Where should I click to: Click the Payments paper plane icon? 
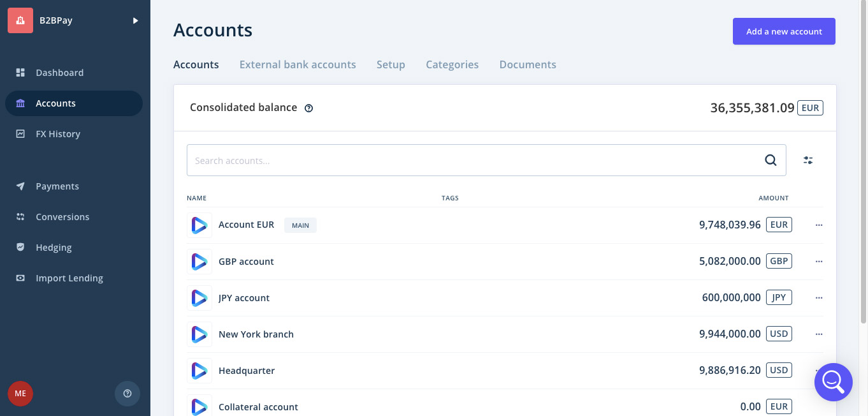20,186
